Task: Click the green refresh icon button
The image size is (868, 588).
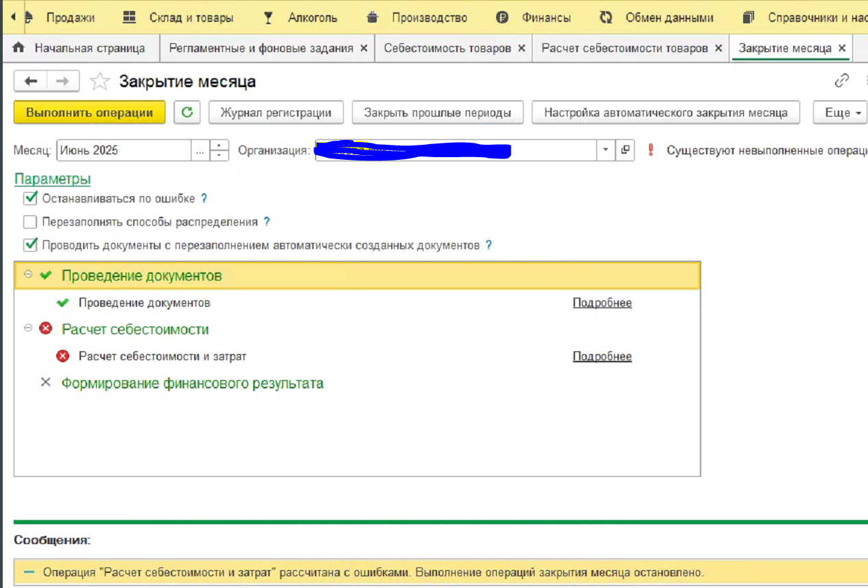Action: pyautogui.click(x=187, y=113)
